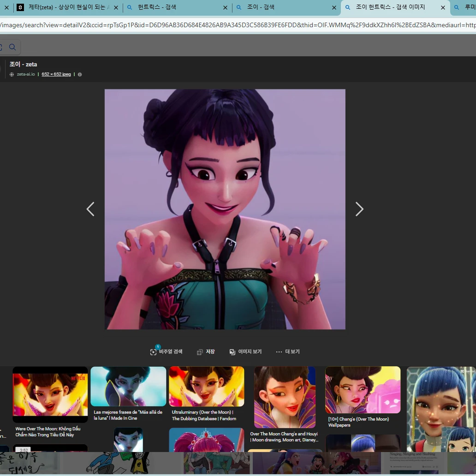Visit the zeta-ai.io source link
This screenshot has height=476, width=476.
point(26,74)
